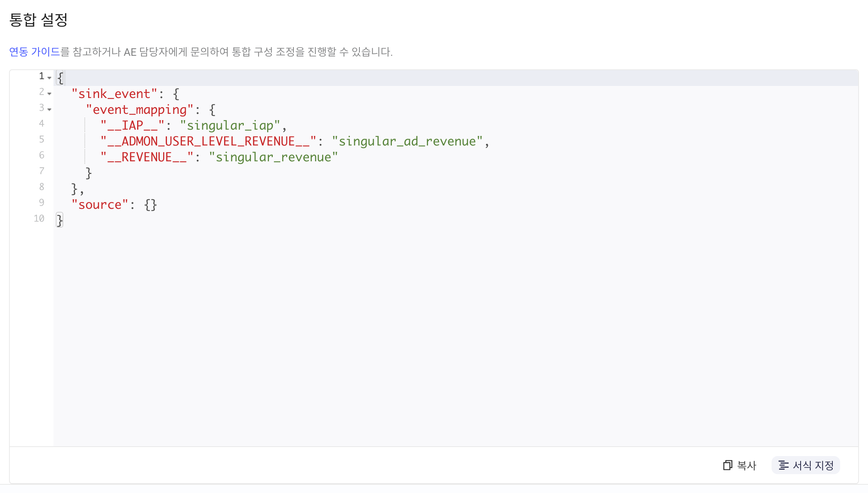Click the "__REVENUE__" key
Screen dimensions: 868x493
tap(147, 157)
